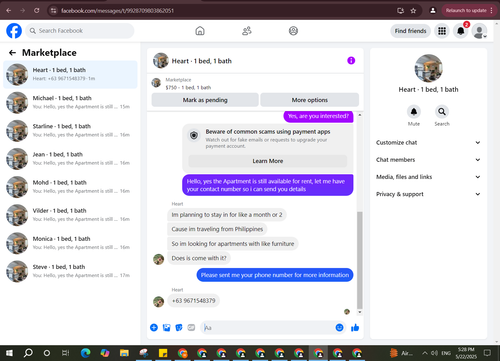The image size is (500, 361).
Task: Click the large listing thumbnail in right panel
Action: (x=428, y=68)
